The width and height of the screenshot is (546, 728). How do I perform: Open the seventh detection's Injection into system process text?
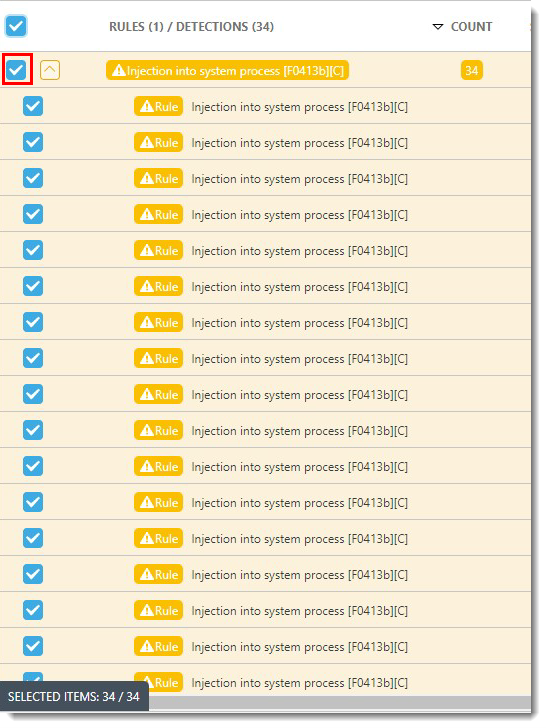299,323
